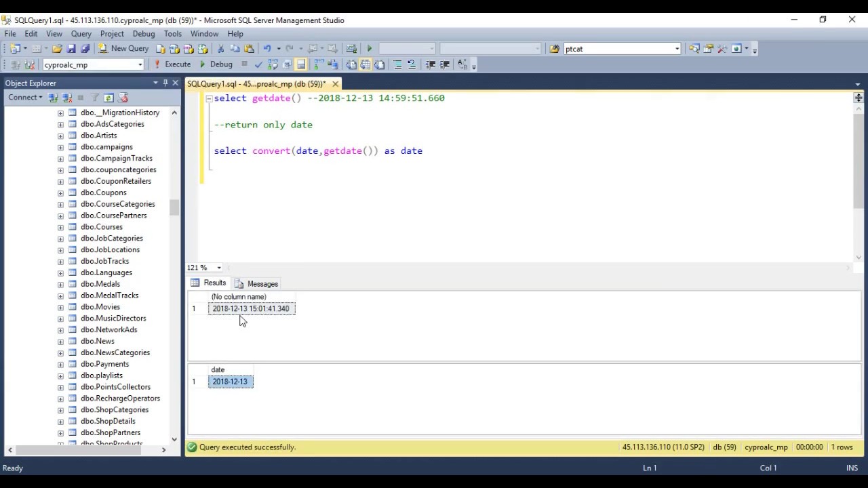Click the Parse checkmark icon
This screenshot has height=488, width=868.
(258, 65)
